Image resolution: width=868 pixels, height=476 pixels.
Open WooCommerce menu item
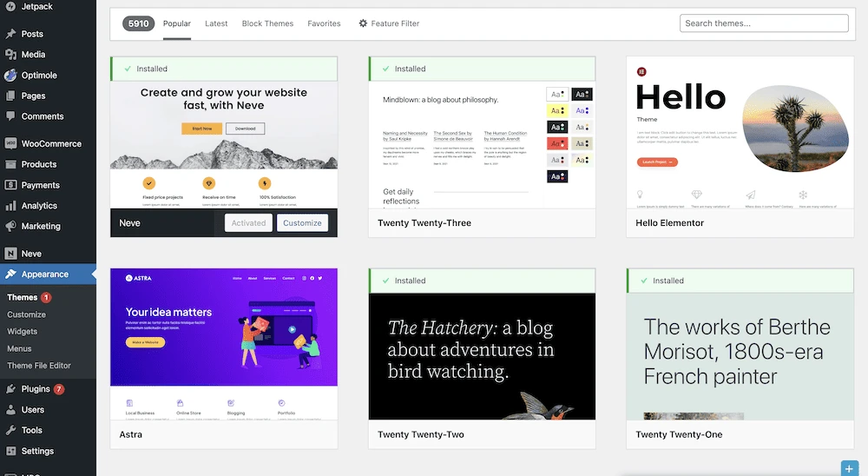click(51, 143)
